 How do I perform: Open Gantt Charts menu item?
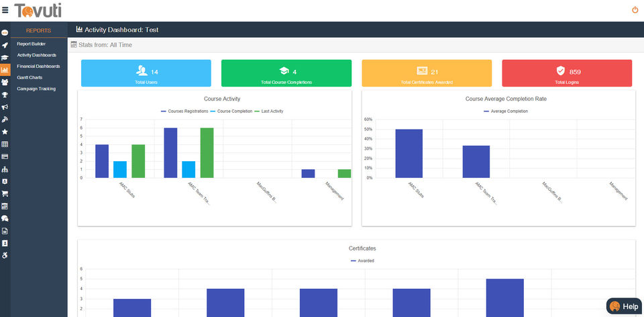coord(30,77)
